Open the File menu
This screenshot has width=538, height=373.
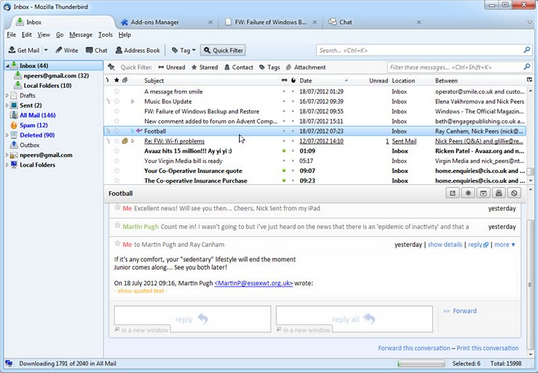click(11, 35)
